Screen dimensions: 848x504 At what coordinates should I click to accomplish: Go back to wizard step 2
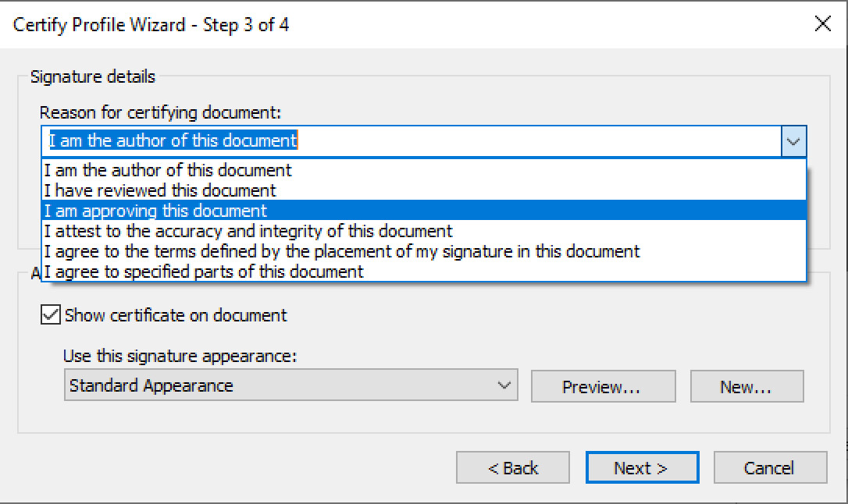click(512, 467)
